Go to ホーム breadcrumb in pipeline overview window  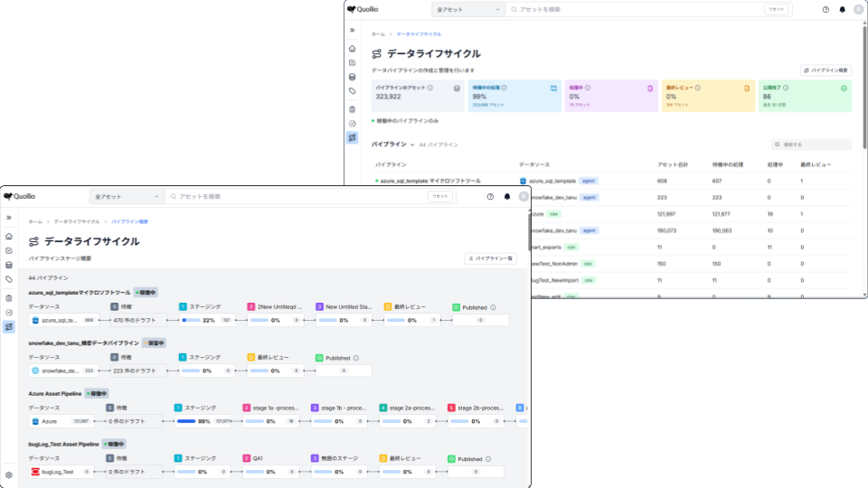pyautogui.click(x=35, y=221)
